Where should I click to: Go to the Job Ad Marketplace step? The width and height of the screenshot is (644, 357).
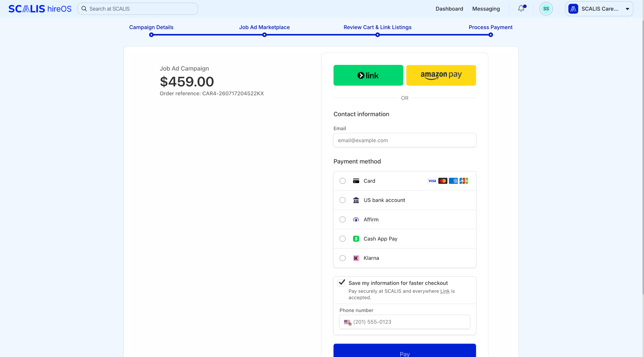pyautogui.click(x=264, y=27)
